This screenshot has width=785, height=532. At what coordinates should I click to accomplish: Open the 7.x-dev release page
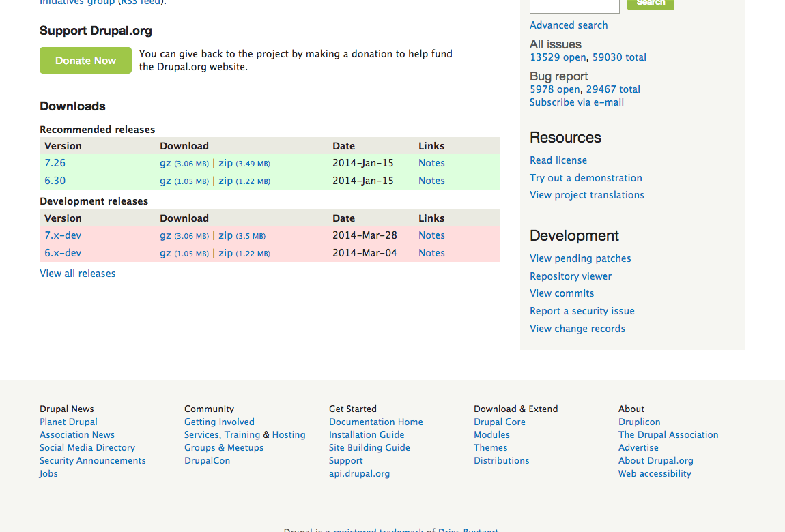pyautogui.click(x=63, y=235)
